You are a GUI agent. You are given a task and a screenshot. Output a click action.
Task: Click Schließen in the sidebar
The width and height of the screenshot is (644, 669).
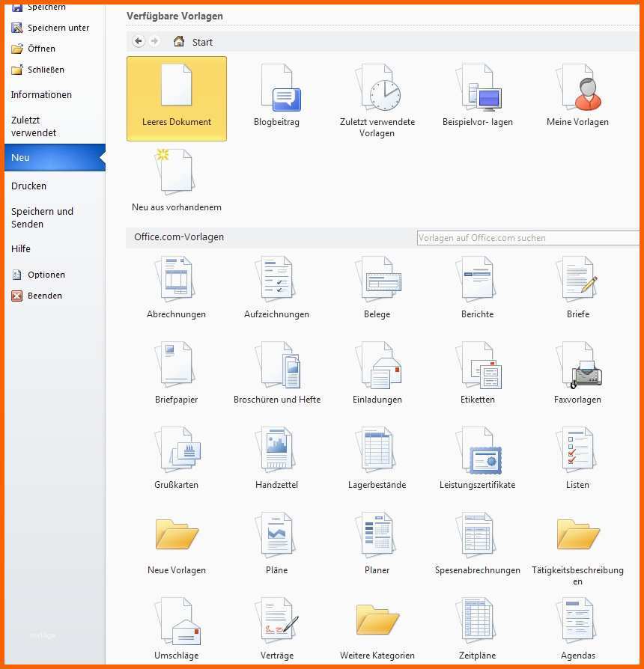pos(38,70)
